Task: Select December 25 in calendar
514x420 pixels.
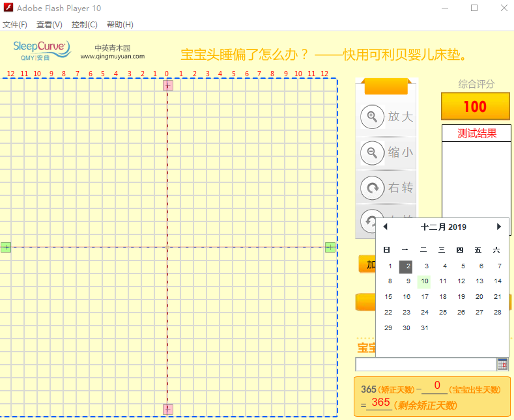Action: [x=443, y=312]
